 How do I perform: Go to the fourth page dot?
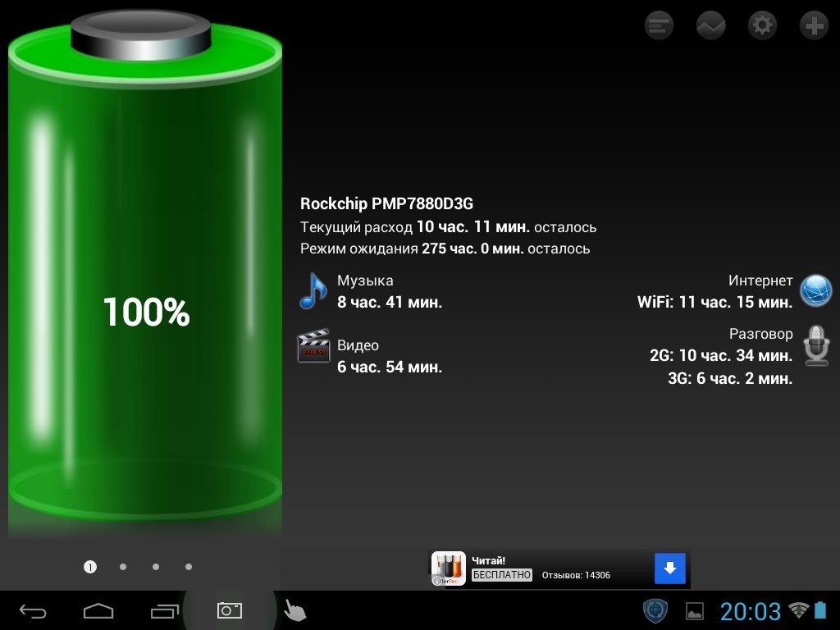point(189,566)
